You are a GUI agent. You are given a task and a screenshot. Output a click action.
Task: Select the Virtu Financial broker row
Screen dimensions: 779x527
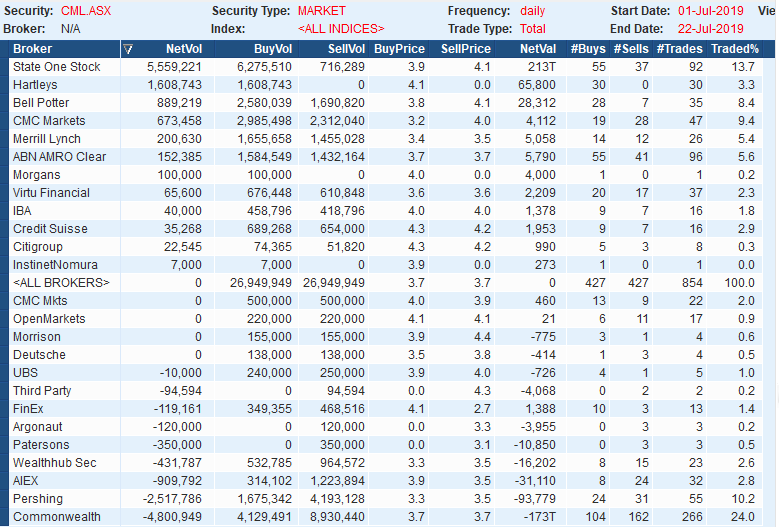(x=386, y=193)
